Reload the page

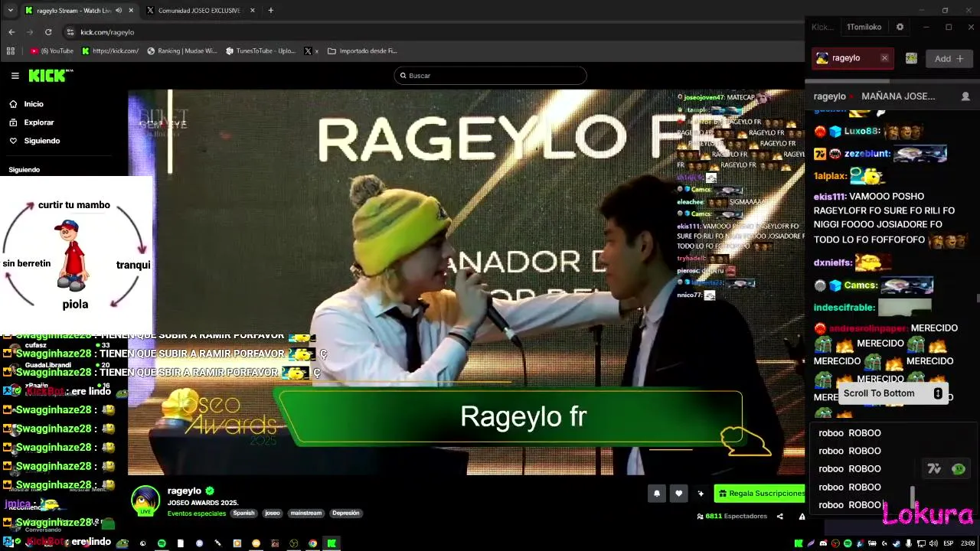coord(48,32)
